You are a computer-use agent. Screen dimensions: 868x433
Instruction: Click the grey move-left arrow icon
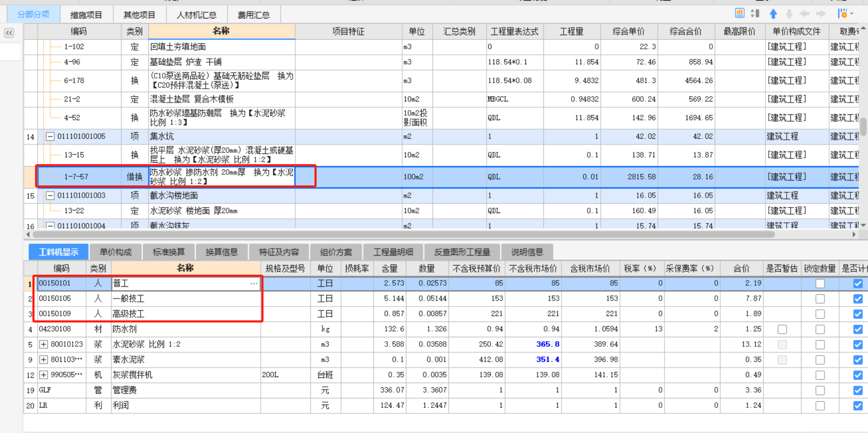[x=805, y=14]
